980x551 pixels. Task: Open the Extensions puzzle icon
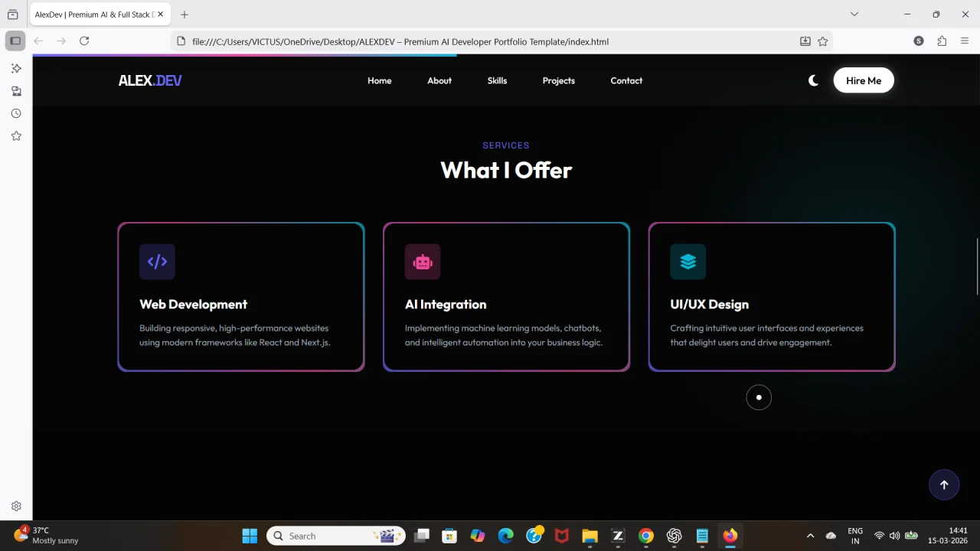click(x=942, y=41)
